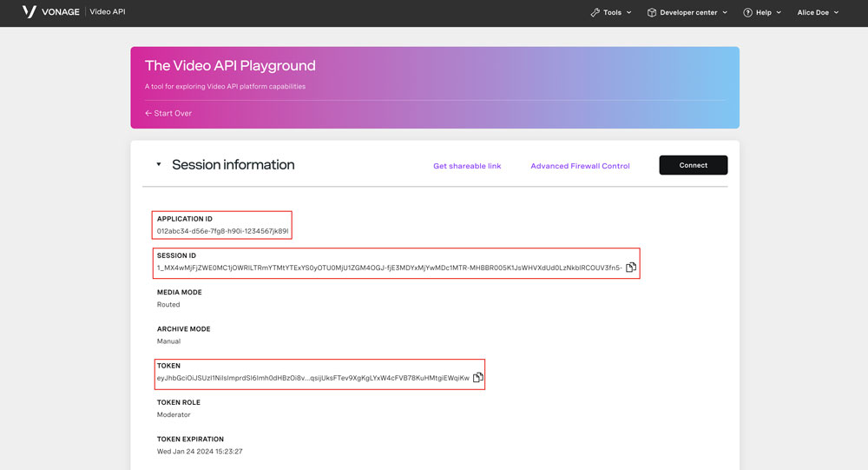Open Advanced Firewall Control
This screenshot has width=868, height=470.
pyautogui.click(x=580, y=166)
